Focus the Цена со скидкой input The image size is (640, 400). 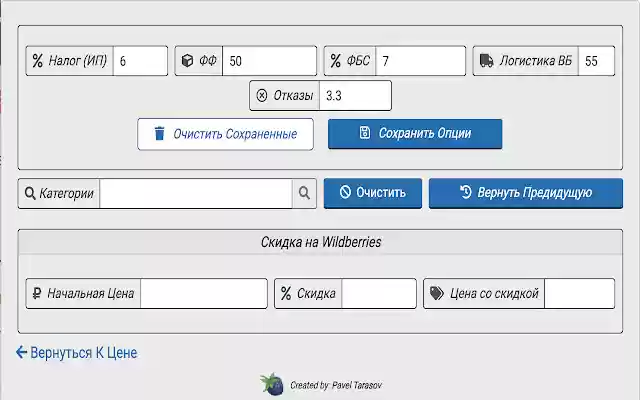(x=579, y=293)
